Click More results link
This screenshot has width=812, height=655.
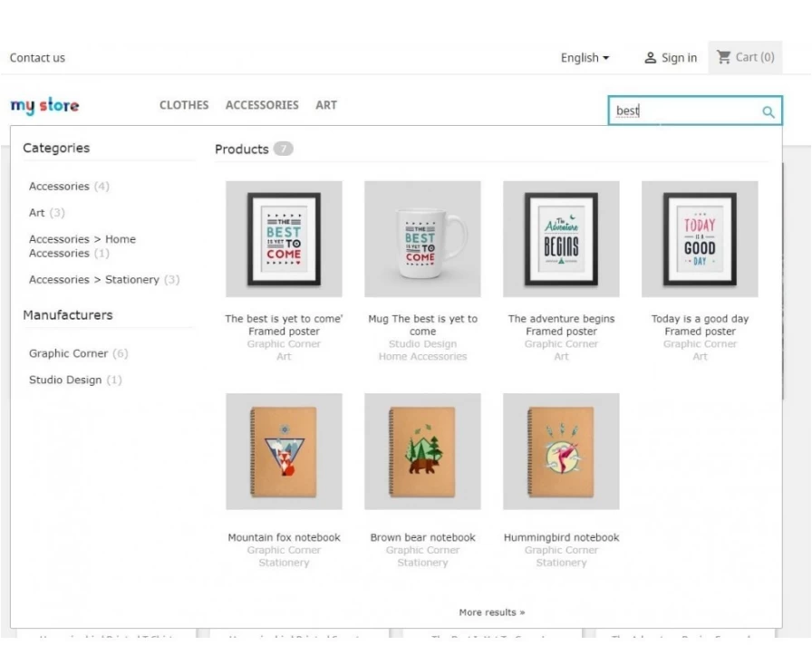[x=492, y=612]
